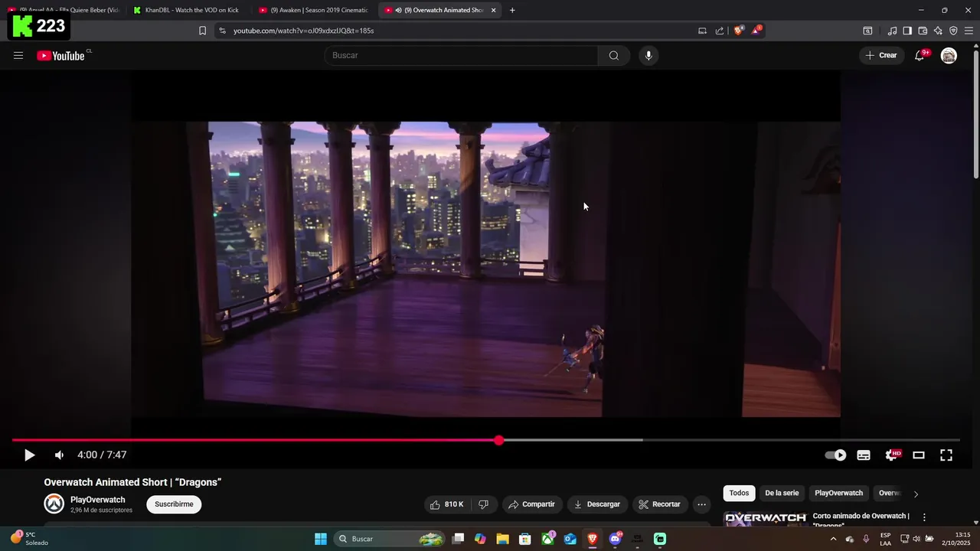Open File Explorer from the taskbar
This screenshot has width=980, height=551.
[x=502, y=539]
